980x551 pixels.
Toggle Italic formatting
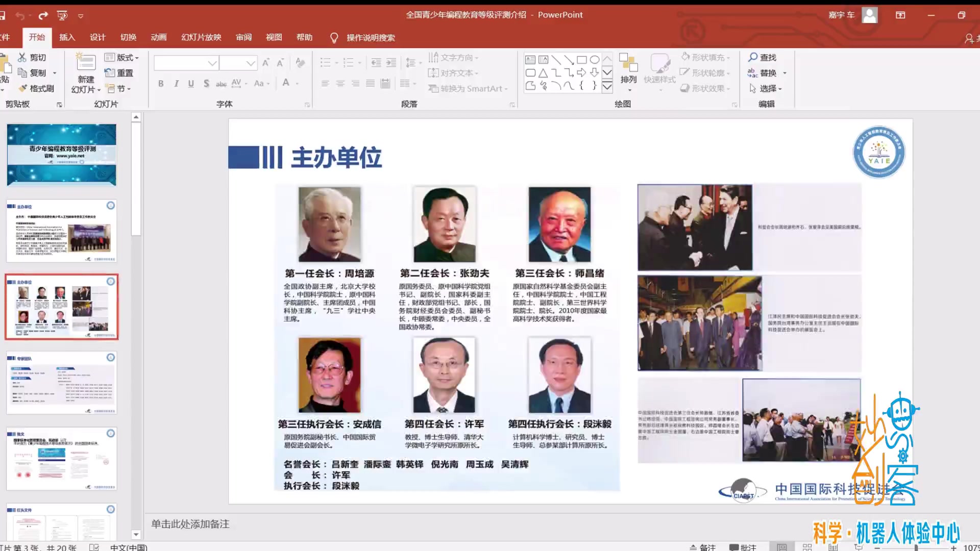coord(176,84)
